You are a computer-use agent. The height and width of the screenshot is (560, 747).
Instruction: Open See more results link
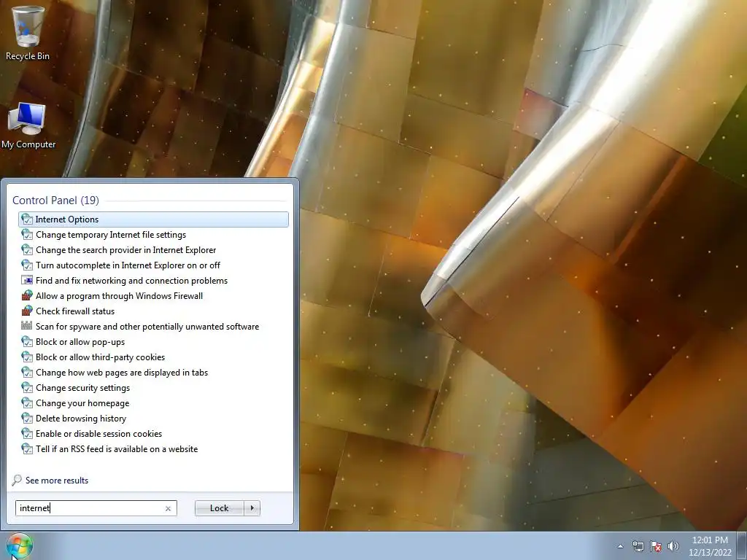pos(57,480)
